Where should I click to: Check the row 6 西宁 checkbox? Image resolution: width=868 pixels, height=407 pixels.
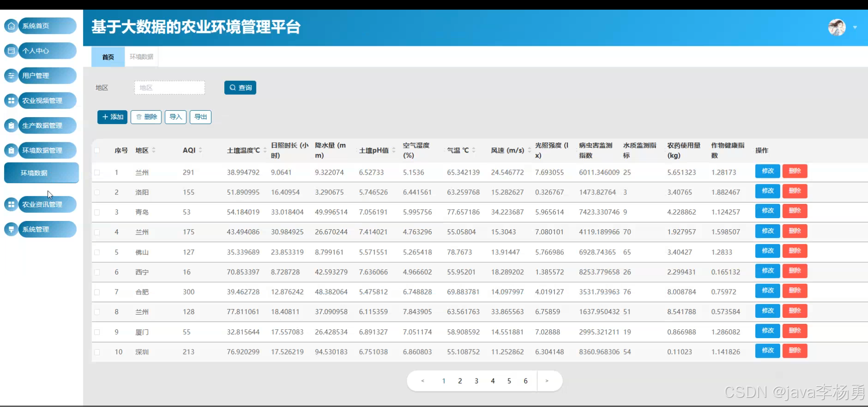point(97,272)
